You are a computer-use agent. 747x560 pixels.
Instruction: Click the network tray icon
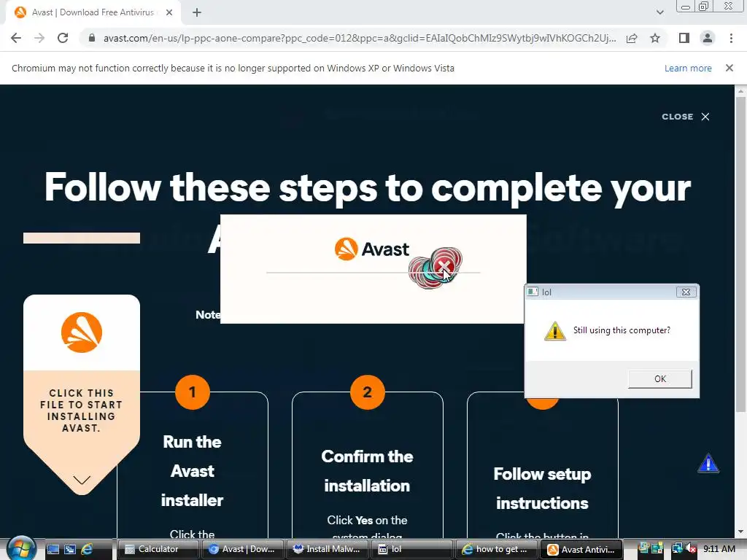677,549
